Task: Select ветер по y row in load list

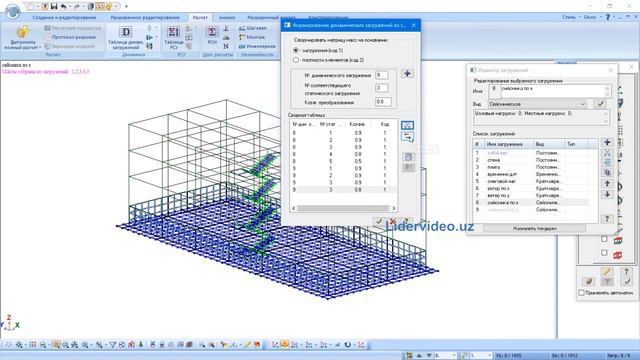Action: pos(531,196)
